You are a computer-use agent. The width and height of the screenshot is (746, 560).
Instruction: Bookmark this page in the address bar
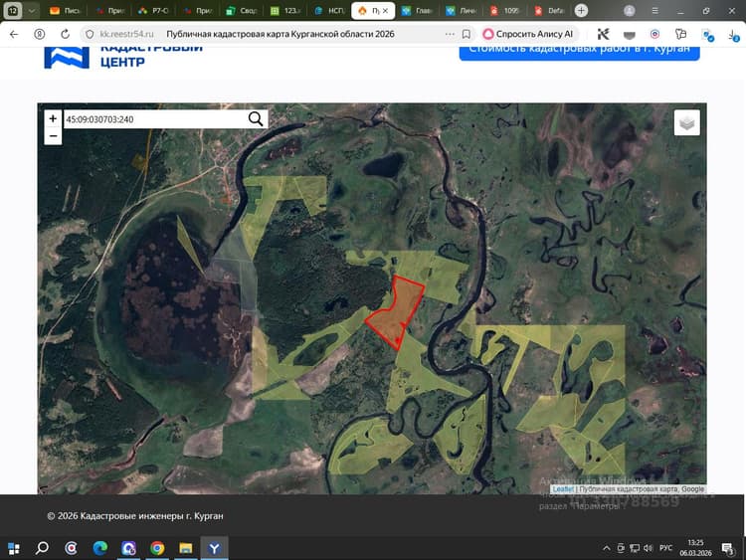point(466,34)
